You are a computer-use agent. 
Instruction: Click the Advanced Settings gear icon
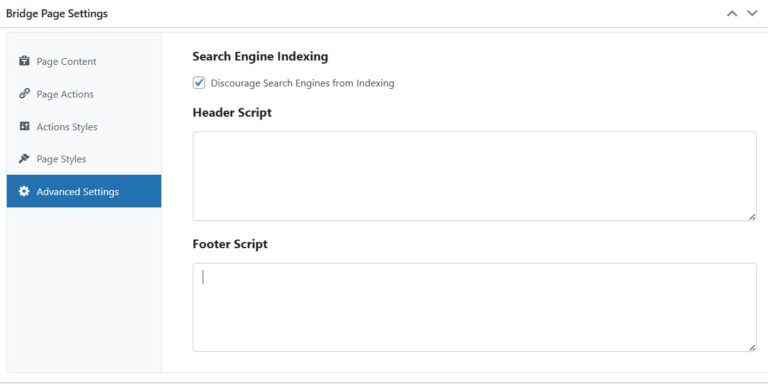click(x=24, y=191)
